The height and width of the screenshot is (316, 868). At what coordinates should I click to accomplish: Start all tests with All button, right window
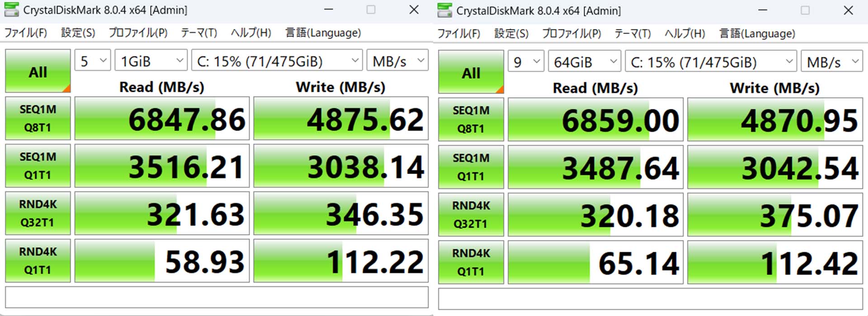click(x=471, y=72)
